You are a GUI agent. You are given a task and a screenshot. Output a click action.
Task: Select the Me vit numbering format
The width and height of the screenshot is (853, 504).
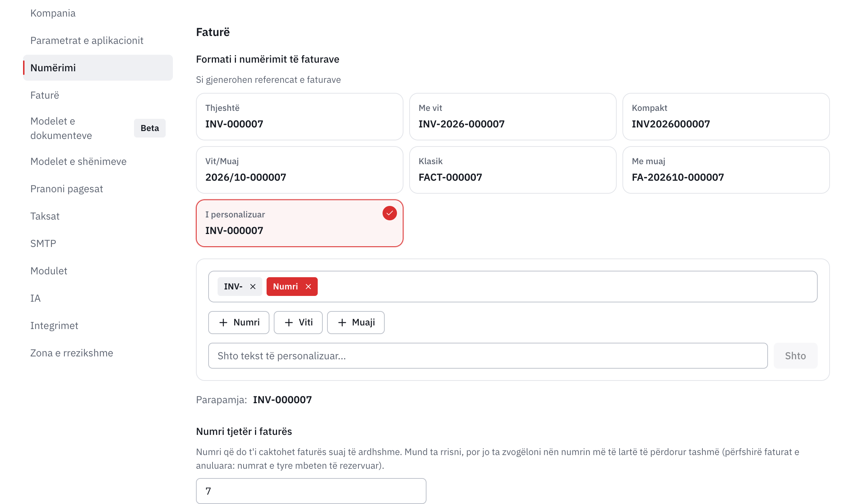pos(513,117)
